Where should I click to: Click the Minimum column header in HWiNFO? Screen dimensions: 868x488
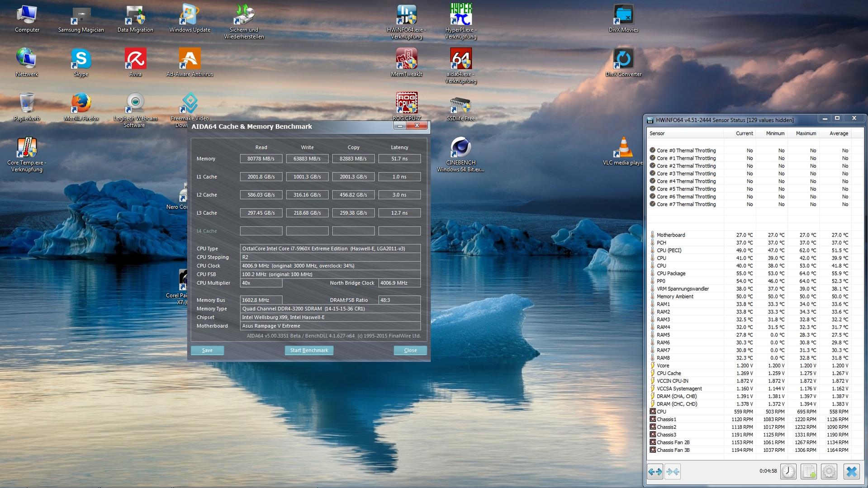tap(771, 133)
